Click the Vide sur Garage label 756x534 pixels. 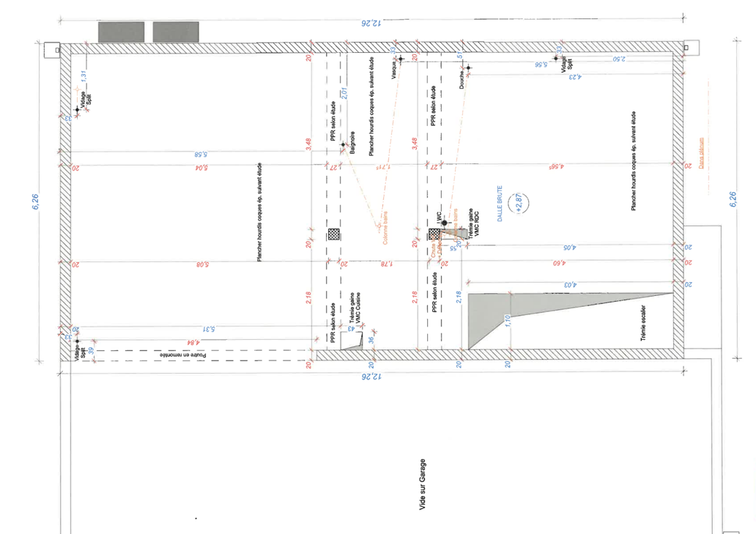pos(423,486)
